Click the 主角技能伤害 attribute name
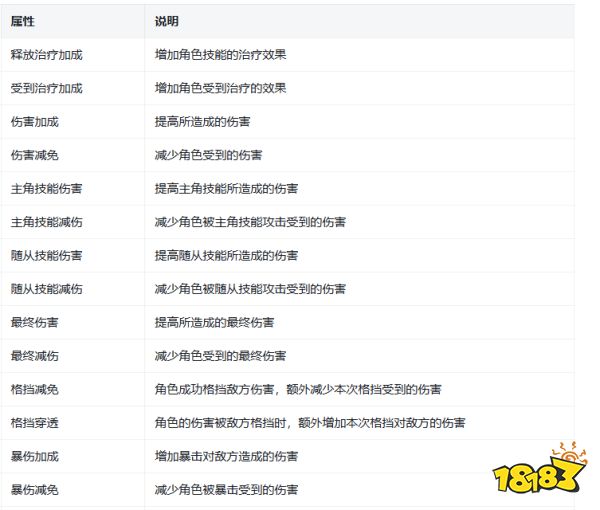 pos(46,189)
